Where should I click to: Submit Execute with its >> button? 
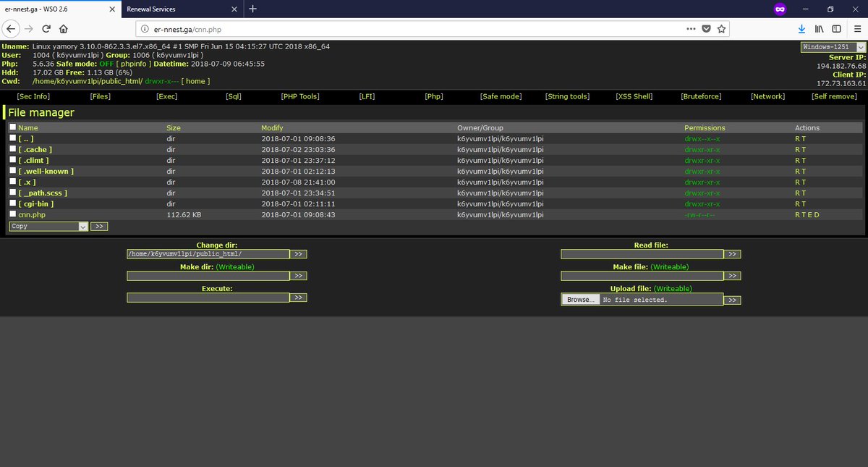tap(299, 298)
